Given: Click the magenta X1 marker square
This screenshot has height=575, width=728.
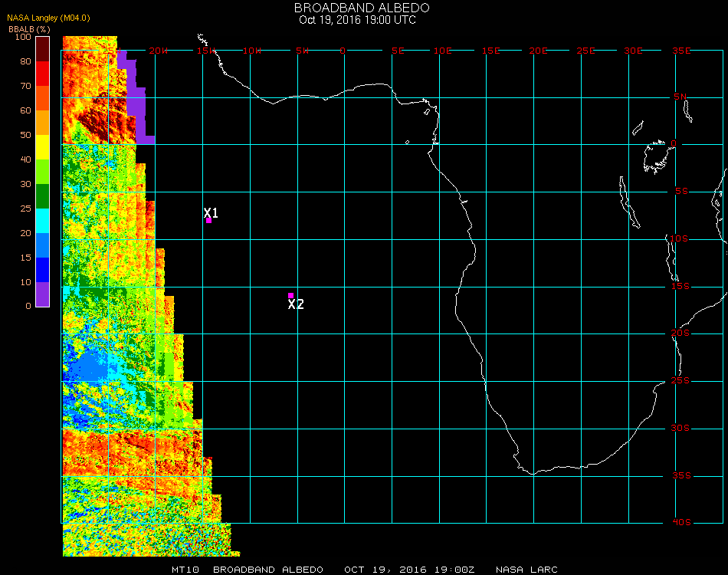Looking at the screenshot, I should click(x=209, y=221).
